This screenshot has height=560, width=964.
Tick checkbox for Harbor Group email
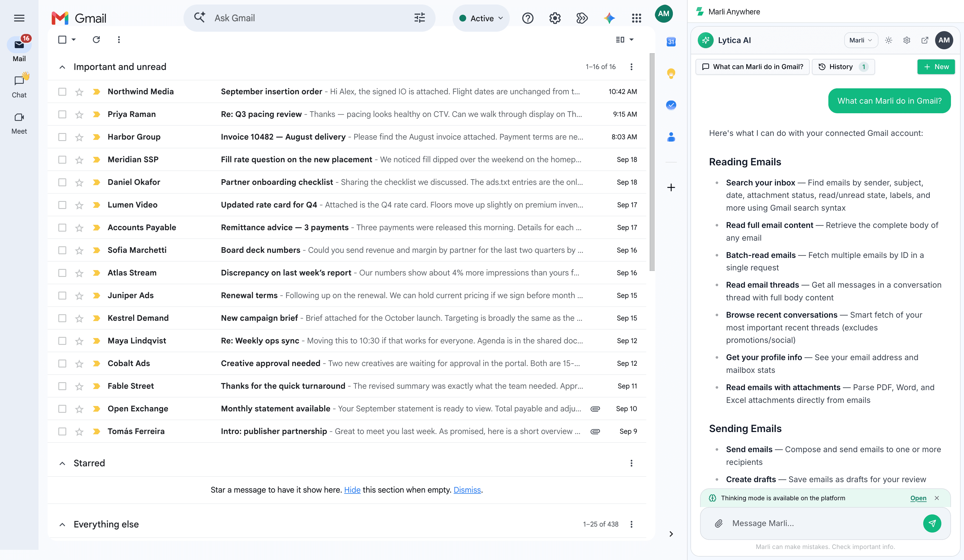pyautogui.click(x=62, y=137)
